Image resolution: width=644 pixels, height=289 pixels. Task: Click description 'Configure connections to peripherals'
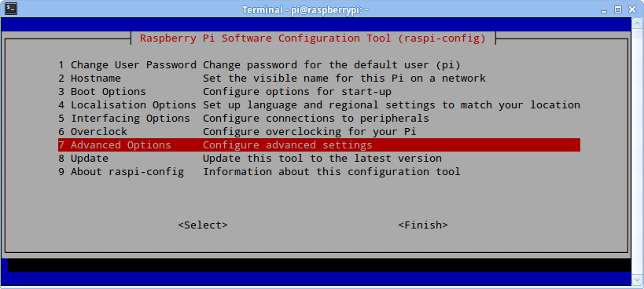(x=316, y=119)
